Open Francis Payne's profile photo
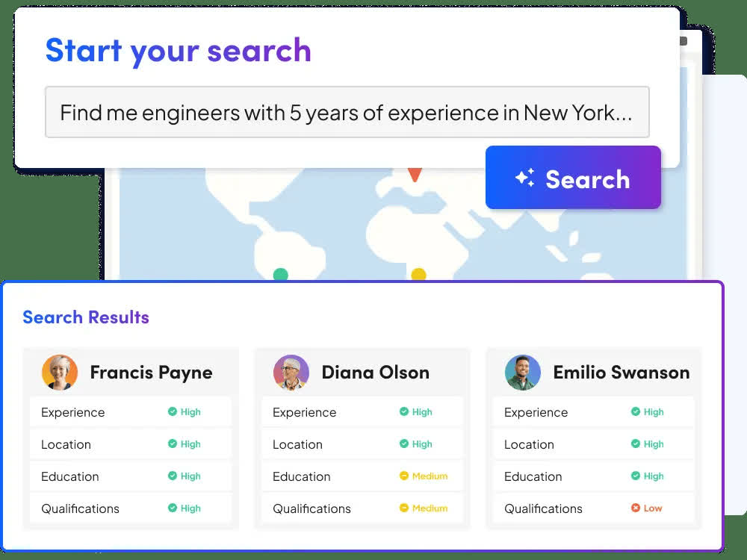 tap(60, 373)
